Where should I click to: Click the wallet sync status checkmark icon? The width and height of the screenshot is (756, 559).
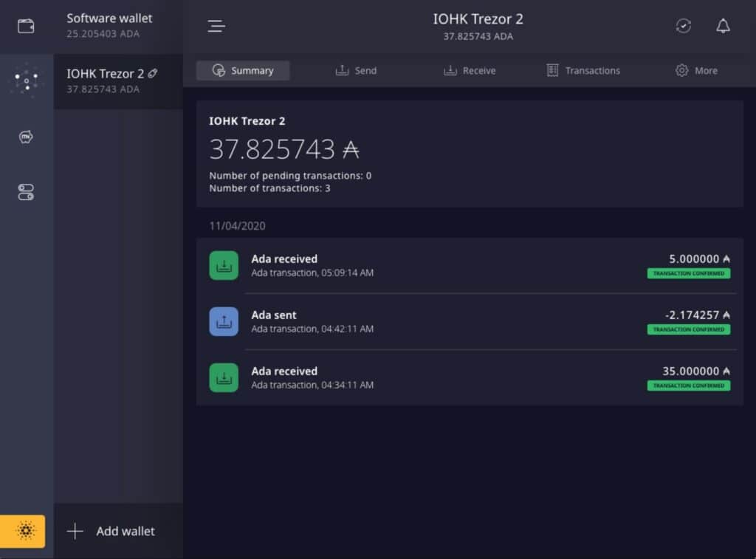tap(684, 26)
